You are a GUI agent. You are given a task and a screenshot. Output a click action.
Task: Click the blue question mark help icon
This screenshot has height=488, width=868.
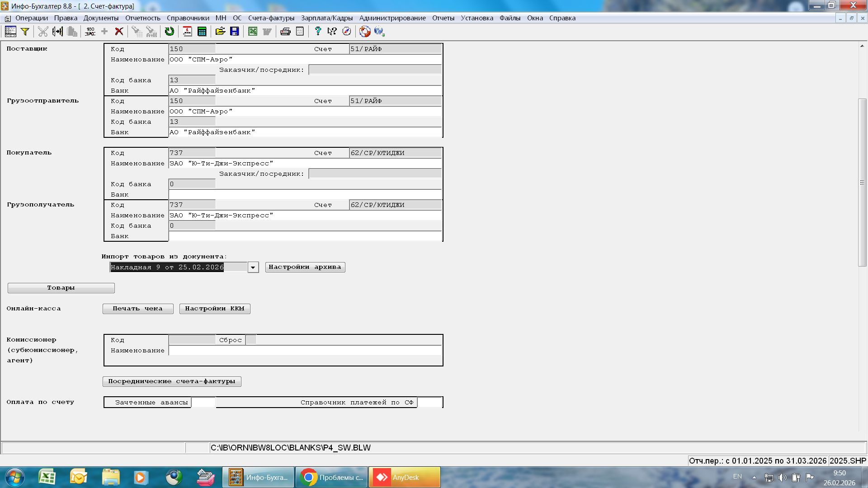(318, 31)
